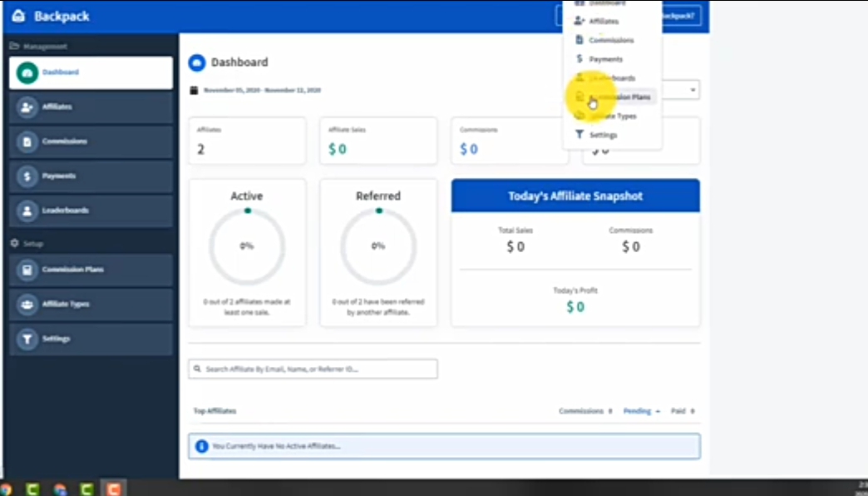Click Today's Affiliate Snapshot header
The image size is (868, 496).
575,196
